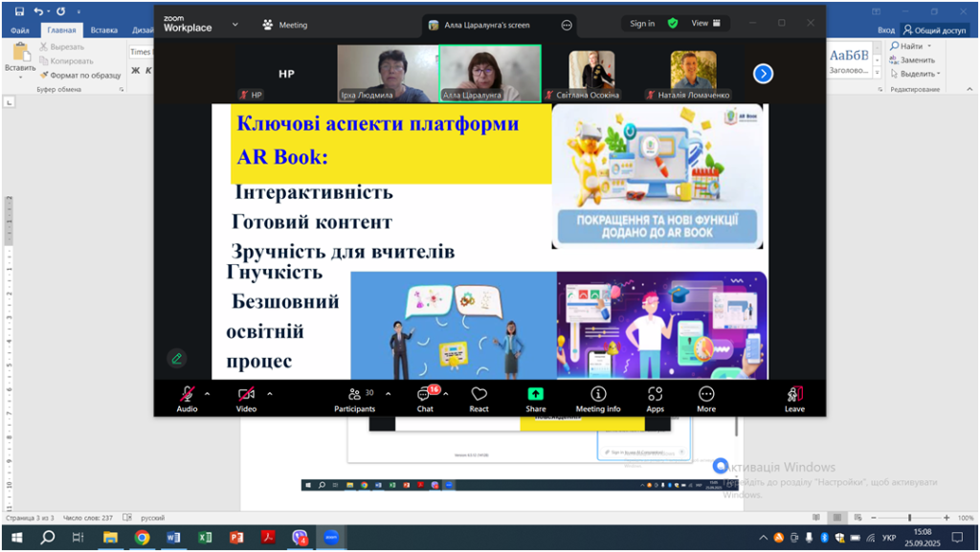
Task: Select the Главная ribbon tab
Action: click(x=61, y=30)
